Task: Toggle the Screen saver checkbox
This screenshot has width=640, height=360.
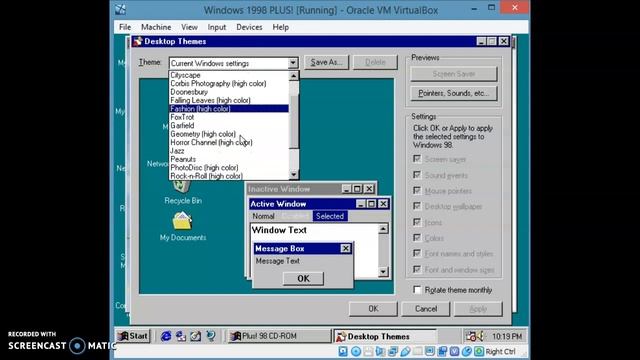Action: click(417, 159)
